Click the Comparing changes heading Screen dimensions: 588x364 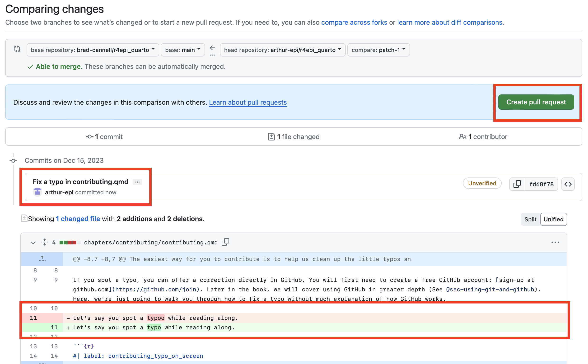54,9
